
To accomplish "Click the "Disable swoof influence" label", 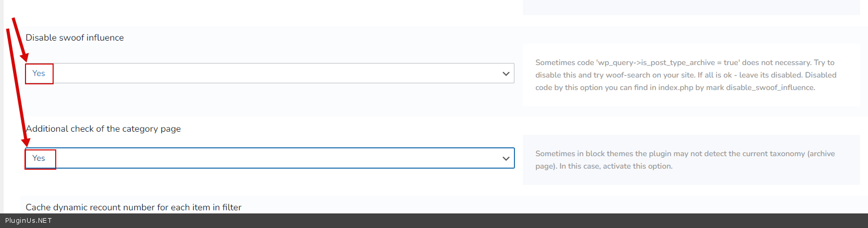I will click(x=74, y=37).
